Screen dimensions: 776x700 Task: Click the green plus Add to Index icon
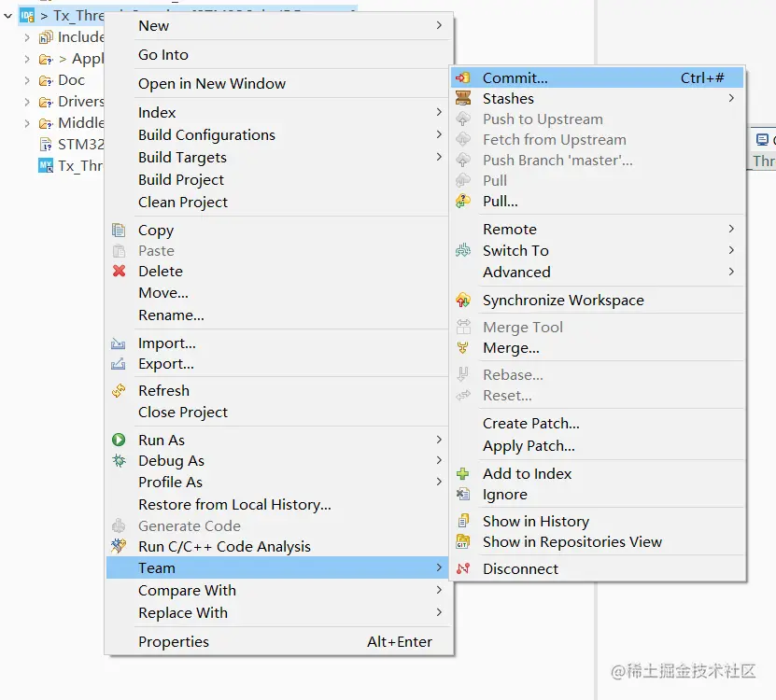pyautogui.click(x=463, y=473)
